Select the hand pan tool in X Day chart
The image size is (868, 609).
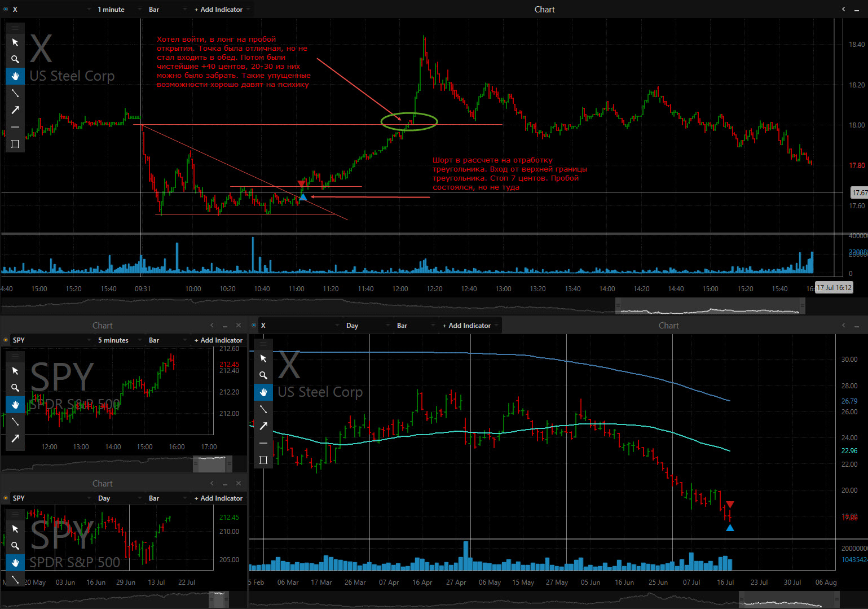(x=263, y=392)
